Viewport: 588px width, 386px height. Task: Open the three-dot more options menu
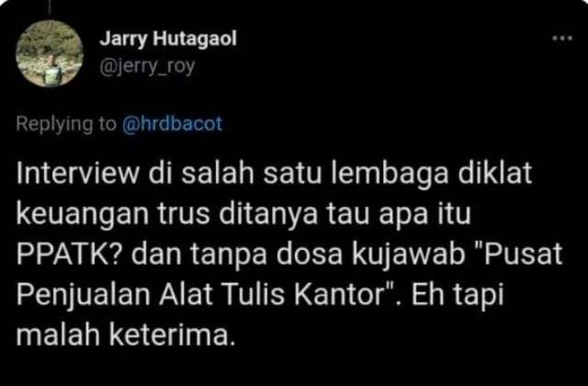[562, 38]
